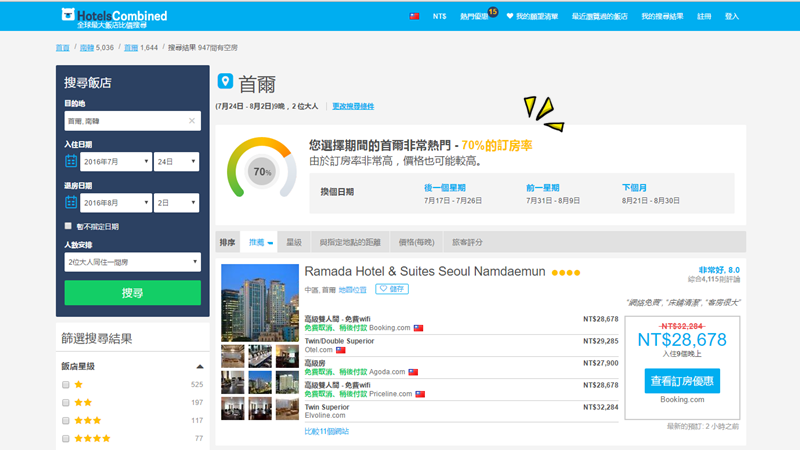Click 登入 login link
The image size is (800, 450).
coord(732,16)
